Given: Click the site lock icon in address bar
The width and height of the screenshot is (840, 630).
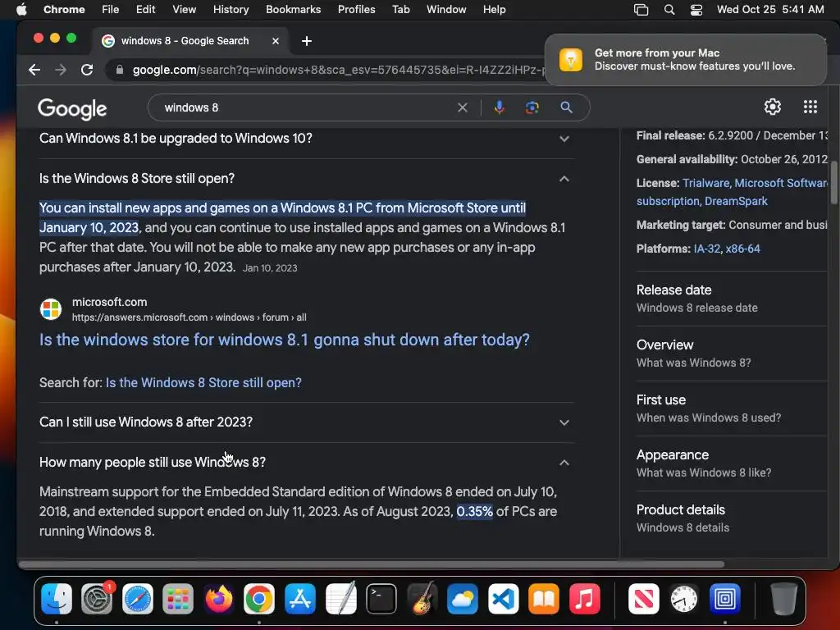Looking at the screenshot, I should click(x=120, y=70).
